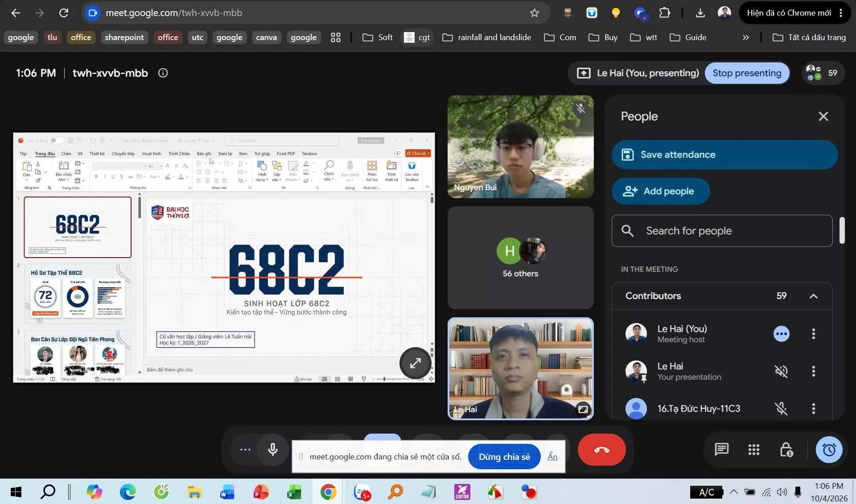Open more call options menu
Viewport: 856px width, 504px height.
click(x=245, y=450)
